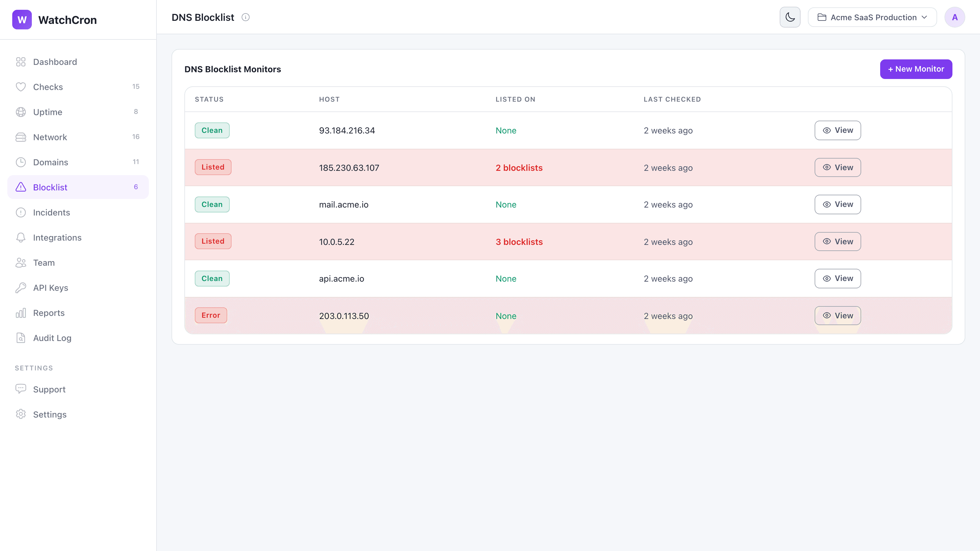Open the Team people icon

point(21,263)
